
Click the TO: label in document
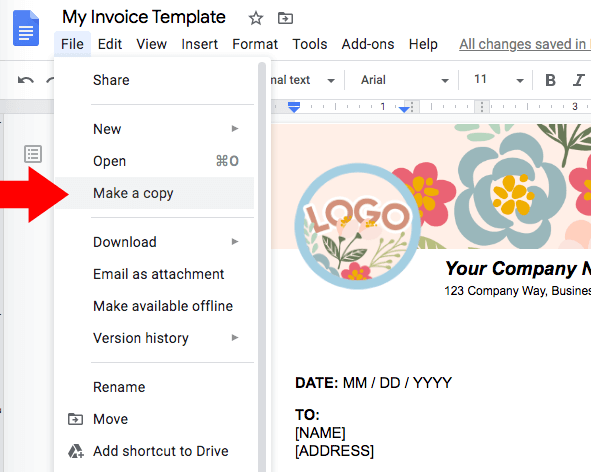[307, 415]
